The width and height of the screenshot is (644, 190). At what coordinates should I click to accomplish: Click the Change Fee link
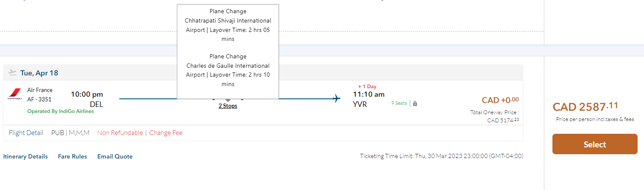(x=166, y=133)
